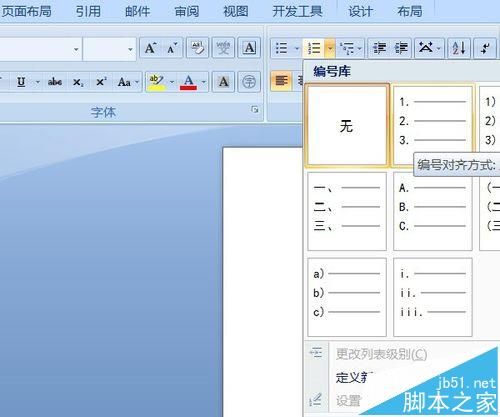500x417 pixels.
Task: Click the 设置 numbering value entry
Action: [x=348, y=401]
